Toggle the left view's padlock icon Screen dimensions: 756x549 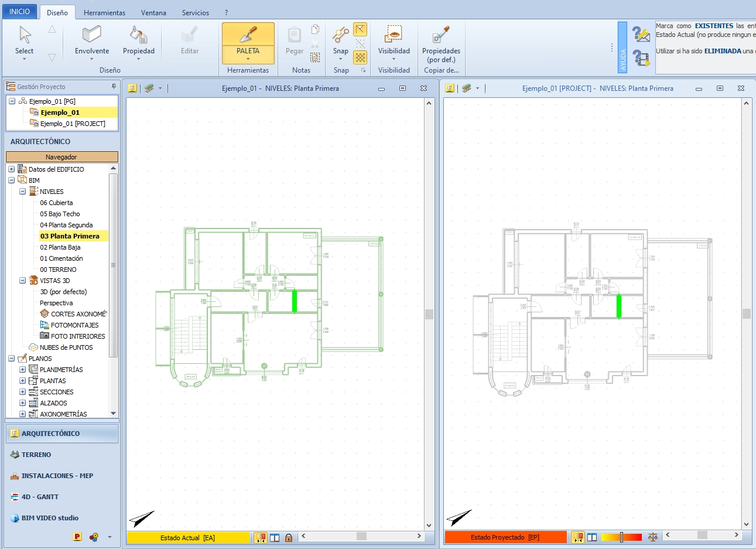coord(289,537)
